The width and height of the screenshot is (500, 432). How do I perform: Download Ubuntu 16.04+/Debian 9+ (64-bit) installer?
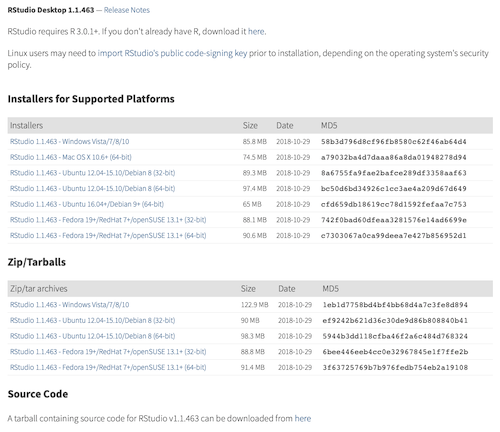tap(87, 204)
